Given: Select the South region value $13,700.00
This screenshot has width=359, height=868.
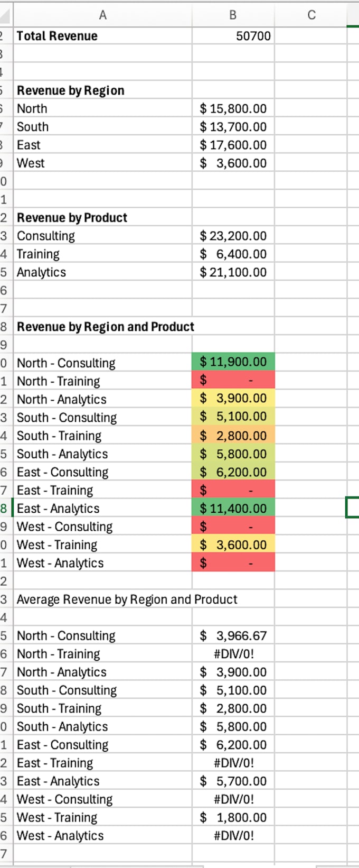Looking at the screenshot, I should click(x=233, y=127).
